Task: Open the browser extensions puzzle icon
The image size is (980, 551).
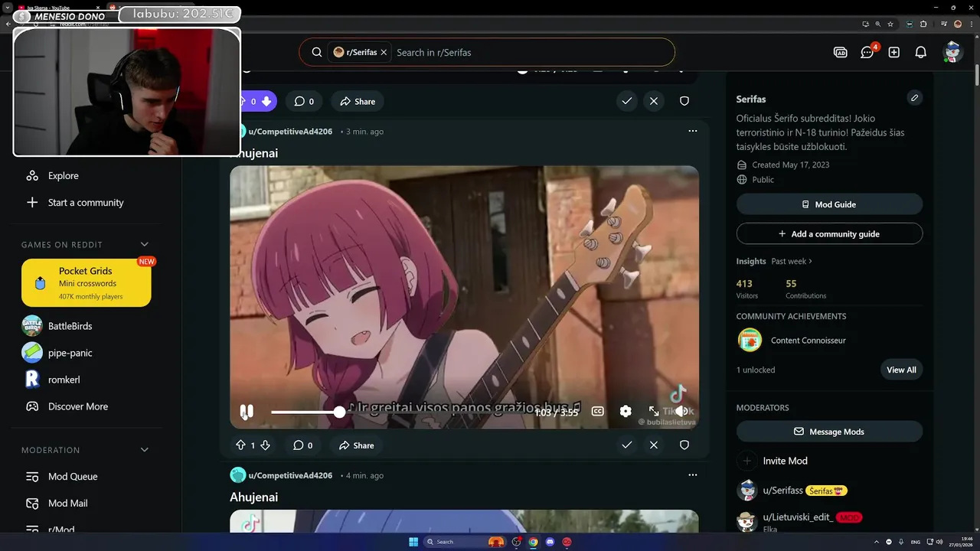Action: [923, 24]
